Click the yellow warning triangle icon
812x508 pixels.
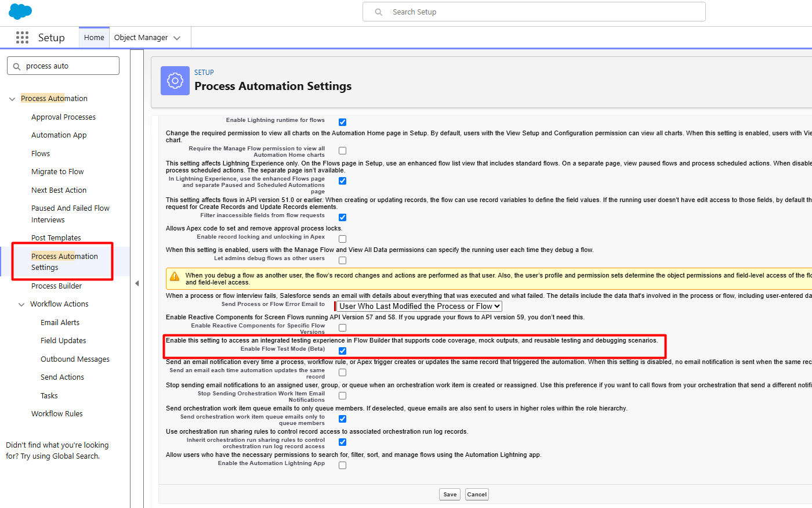pyautogui.click(x=175, y=276)
